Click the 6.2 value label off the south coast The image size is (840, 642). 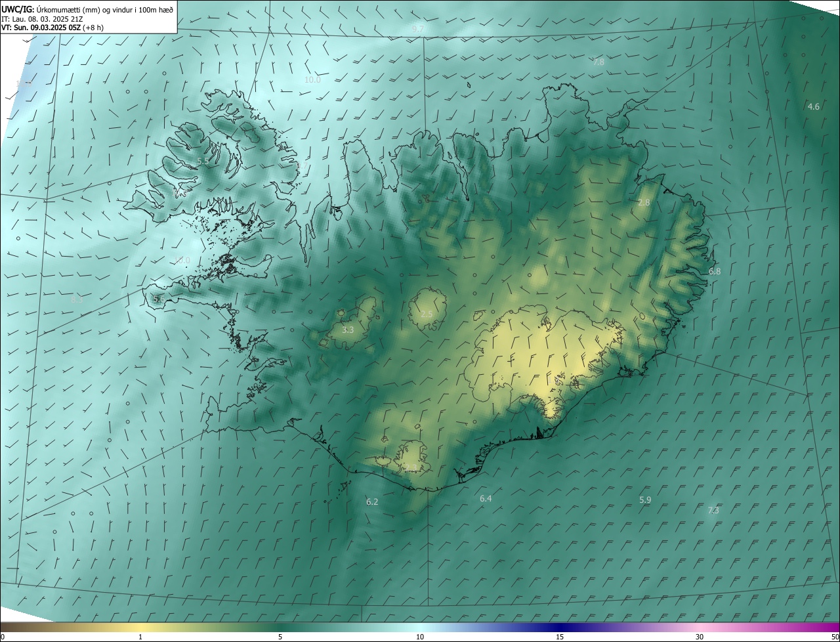(x=372, y=502)
